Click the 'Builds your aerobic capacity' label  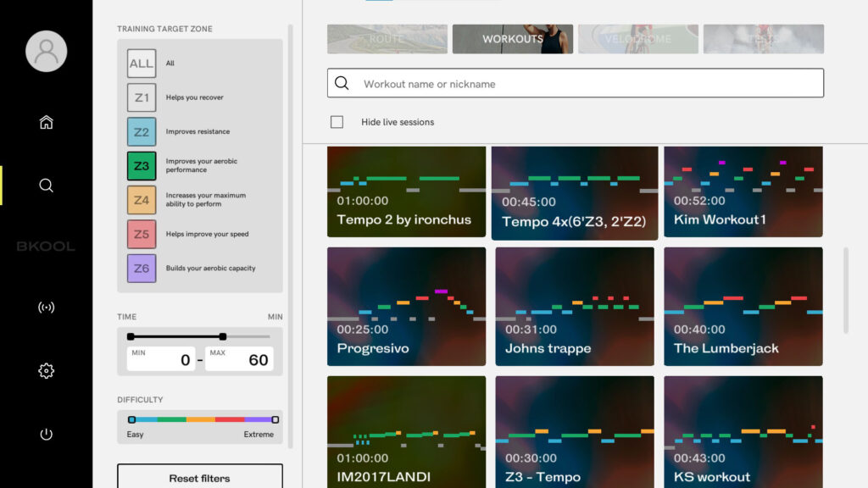pos(210,269)
